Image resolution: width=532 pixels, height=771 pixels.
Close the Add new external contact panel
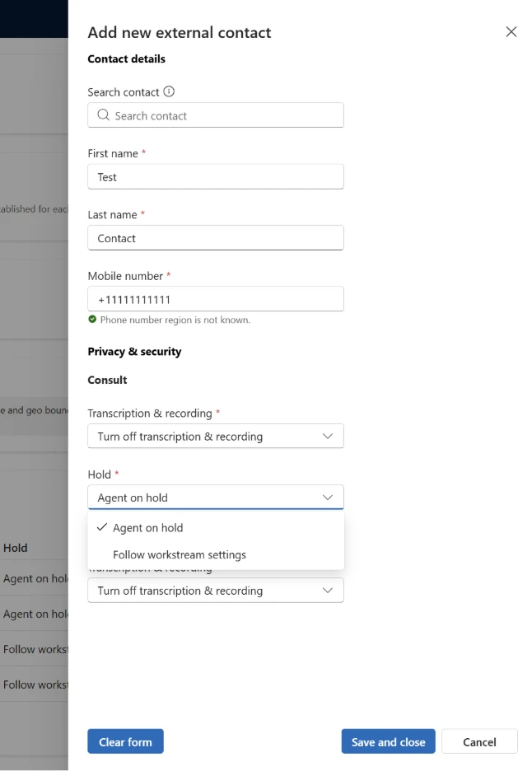pos(511,32)
